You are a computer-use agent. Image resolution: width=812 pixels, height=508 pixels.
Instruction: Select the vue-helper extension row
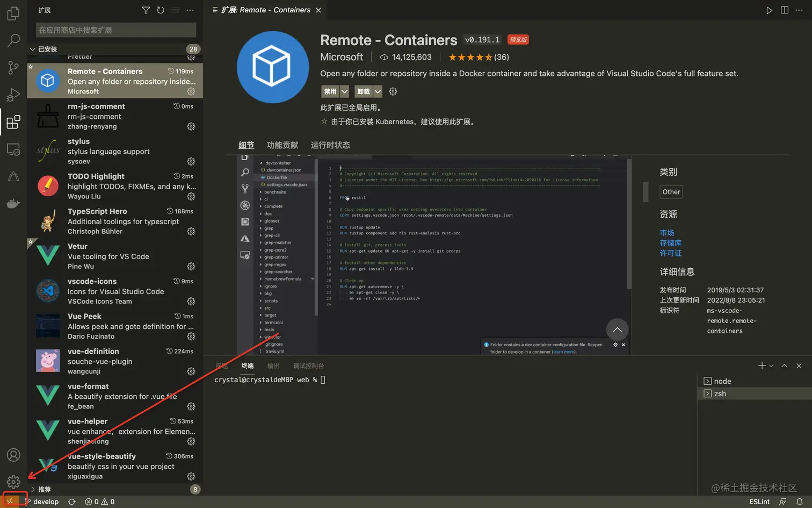pos(115,431)
